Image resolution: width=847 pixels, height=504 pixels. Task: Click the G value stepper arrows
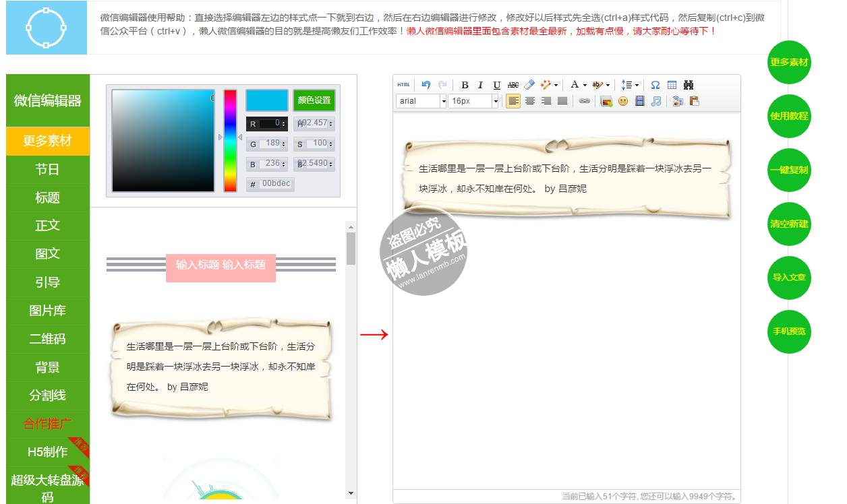pos(284,144)
